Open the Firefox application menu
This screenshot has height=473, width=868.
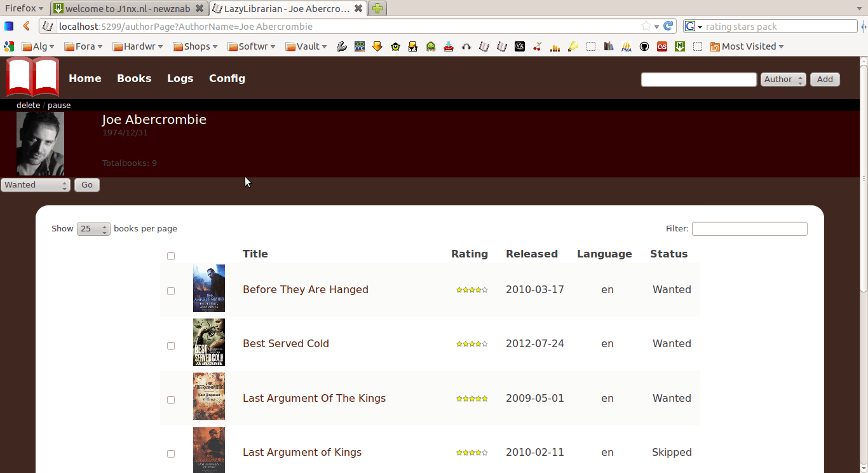pyautogui.click(x=24, y=8)
